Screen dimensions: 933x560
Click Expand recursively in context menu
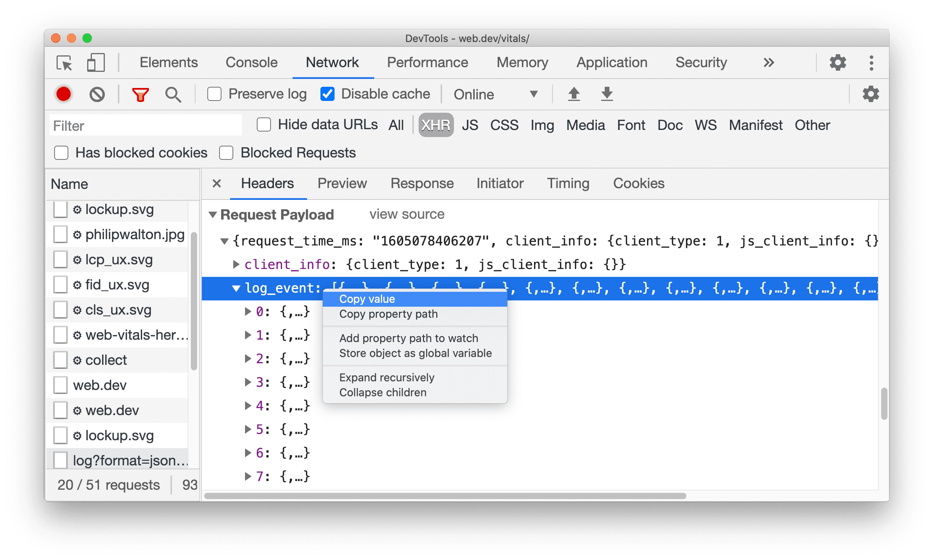pyautogui.click(x=386, y=377)
